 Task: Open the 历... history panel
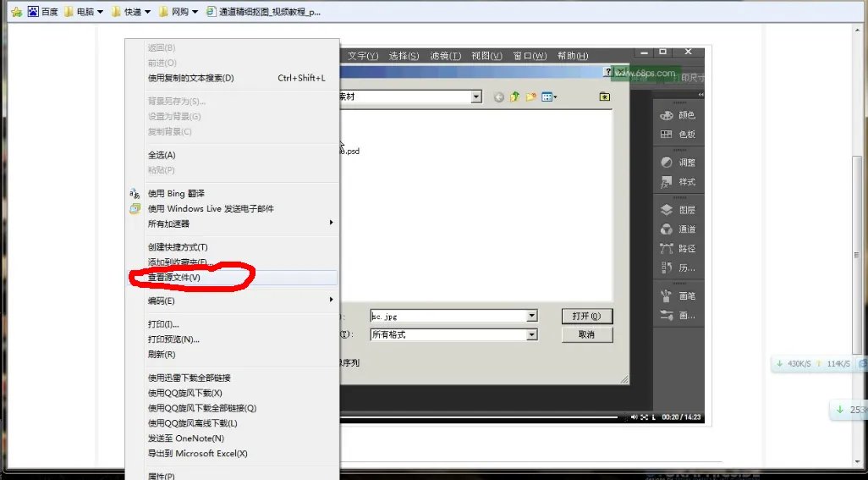pyautogui.click(x=678, y=268)
